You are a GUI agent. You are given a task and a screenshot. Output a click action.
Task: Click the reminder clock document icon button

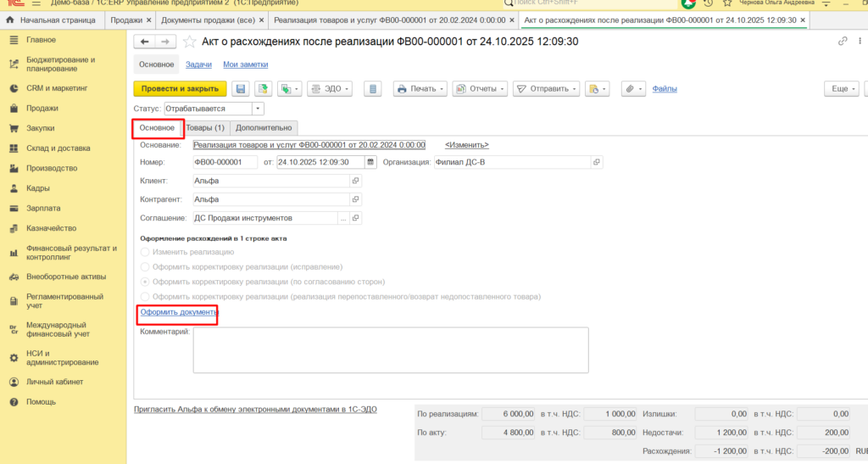(598, 88)
